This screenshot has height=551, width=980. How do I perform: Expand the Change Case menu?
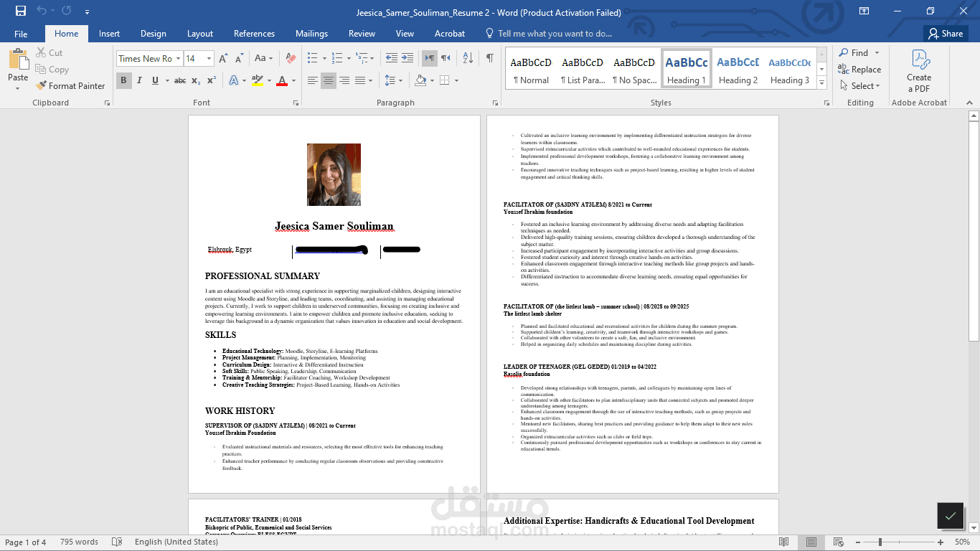[x=263, y=59]
